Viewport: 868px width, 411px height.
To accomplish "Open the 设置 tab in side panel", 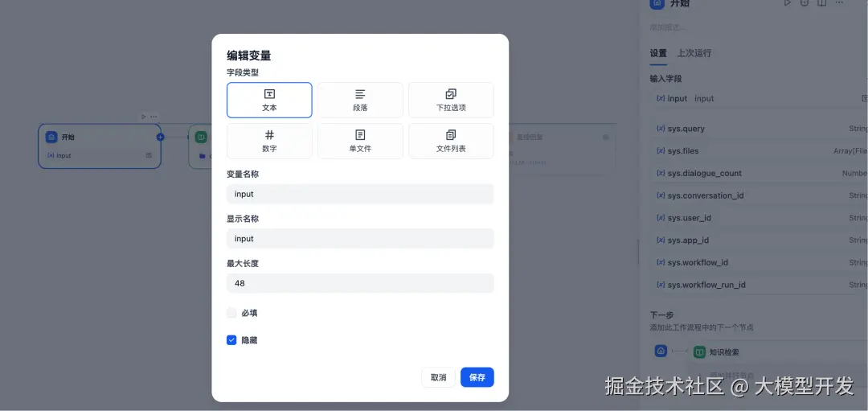I will (658, 53).
